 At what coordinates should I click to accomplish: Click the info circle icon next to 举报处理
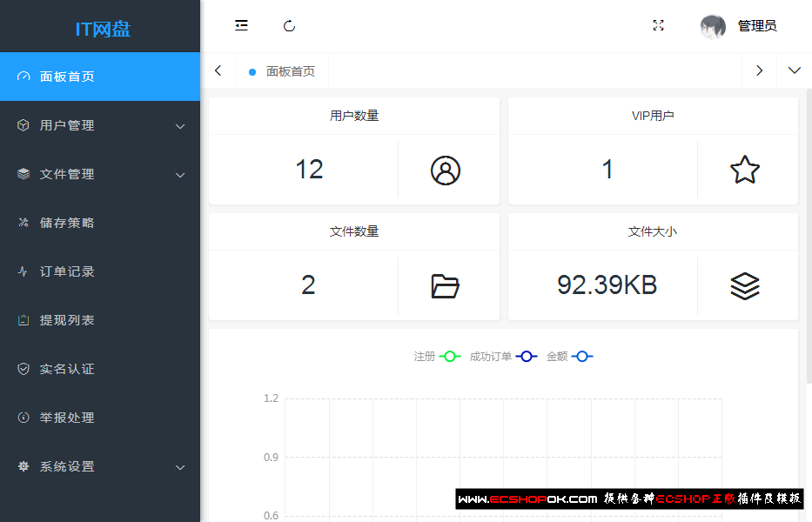(23, 418)
